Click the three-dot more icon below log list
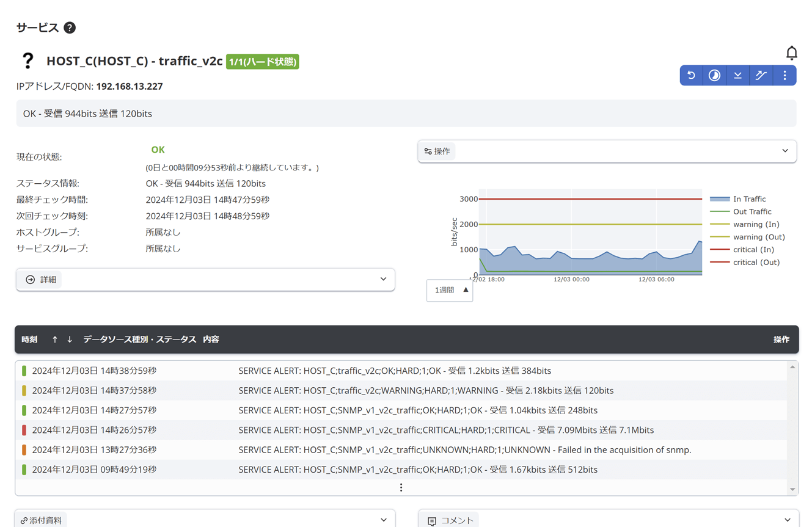Screen dimensions: 812x527 click(401, 487)
